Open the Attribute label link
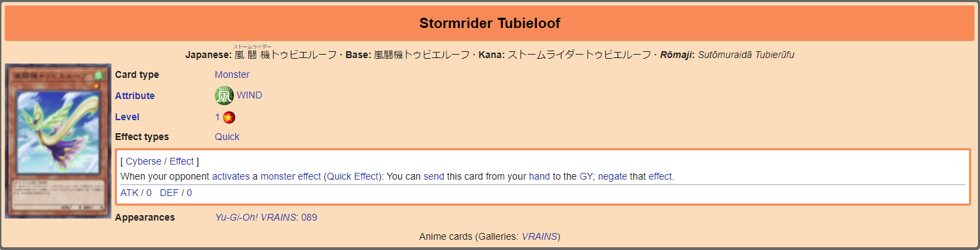The height and width of the screenshot is (250, 980). pyautogui.click(x=135, y=96)
